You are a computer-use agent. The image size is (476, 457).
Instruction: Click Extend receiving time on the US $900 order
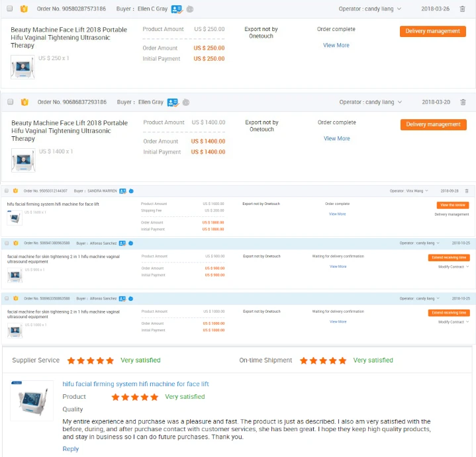449,257
